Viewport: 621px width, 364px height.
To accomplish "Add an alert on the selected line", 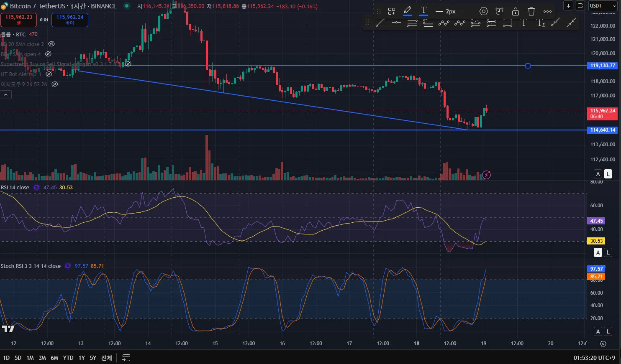I will [x=500, y=11].
